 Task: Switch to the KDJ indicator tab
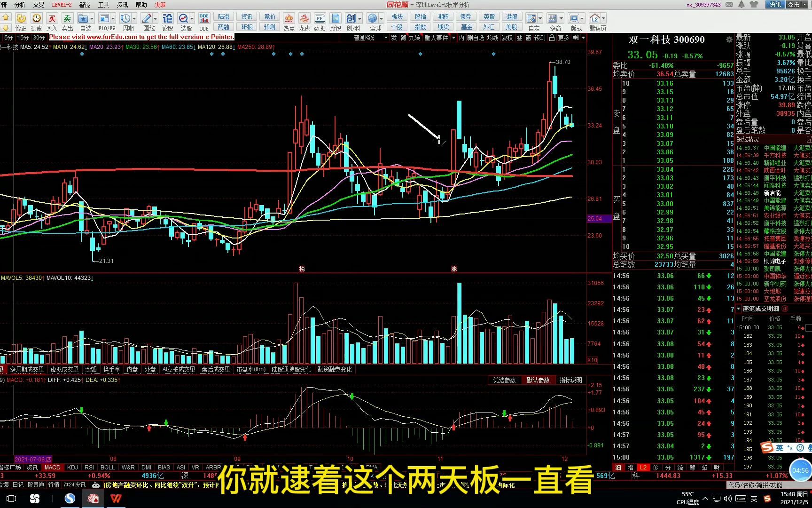coord(72,468)
